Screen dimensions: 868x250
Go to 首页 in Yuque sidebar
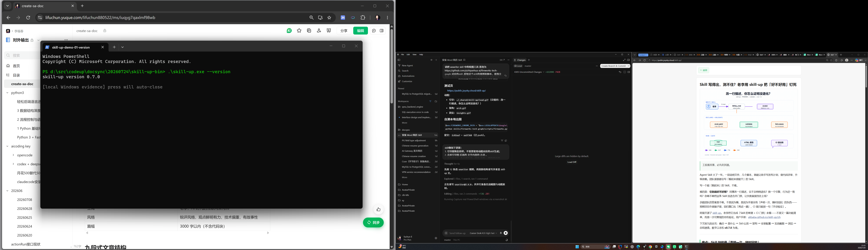tap(16, 66)
